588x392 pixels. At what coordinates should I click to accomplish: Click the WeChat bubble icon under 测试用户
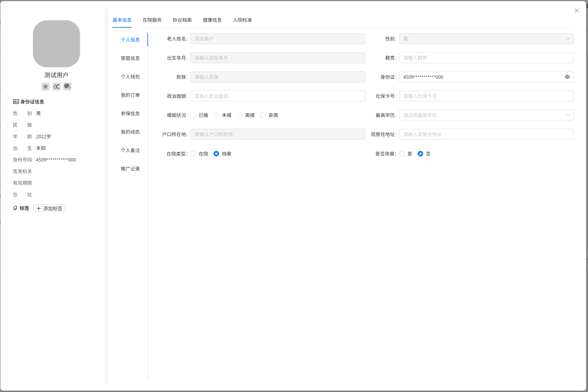[67, 87]
